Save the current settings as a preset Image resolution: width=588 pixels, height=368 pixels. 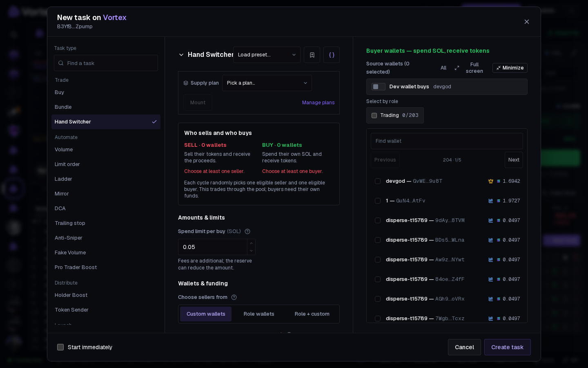[x=312, y=55]
